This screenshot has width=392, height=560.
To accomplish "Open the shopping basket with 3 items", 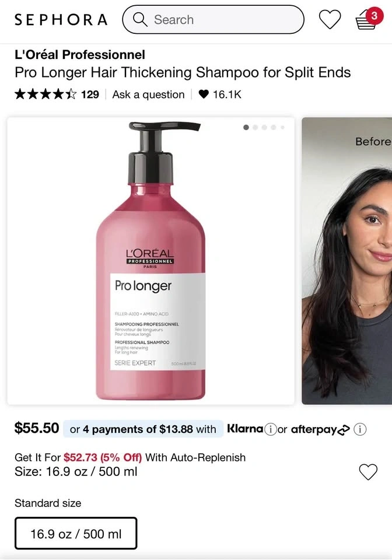I will coord(369,20).
